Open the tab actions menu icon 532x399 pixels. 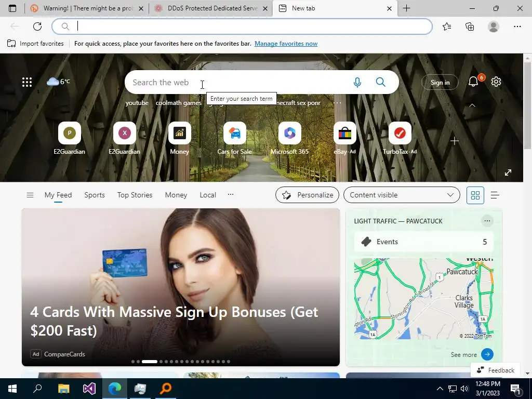click(12, 8)
